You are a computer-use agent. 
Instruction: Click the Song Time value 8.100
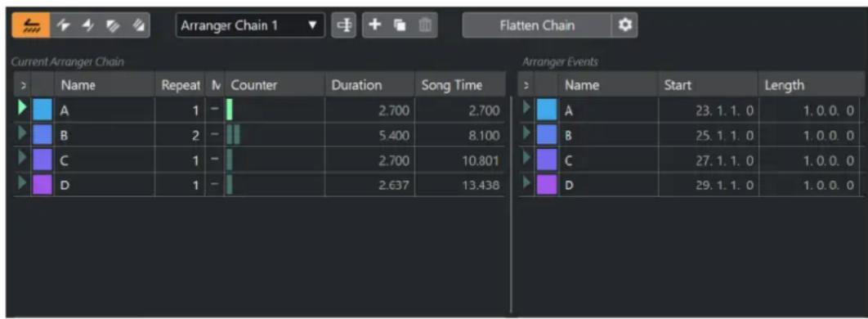483,136
